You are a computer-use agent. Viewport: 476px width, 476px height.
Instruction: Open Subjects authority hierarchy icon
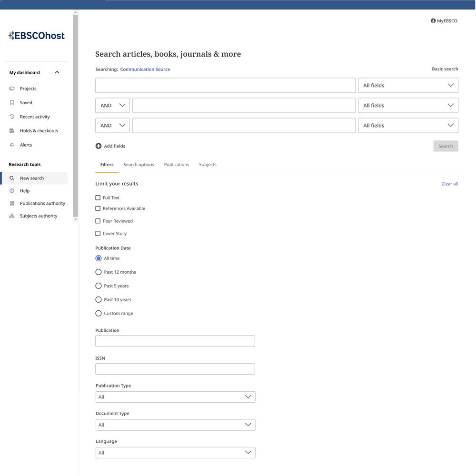[12, 216]
